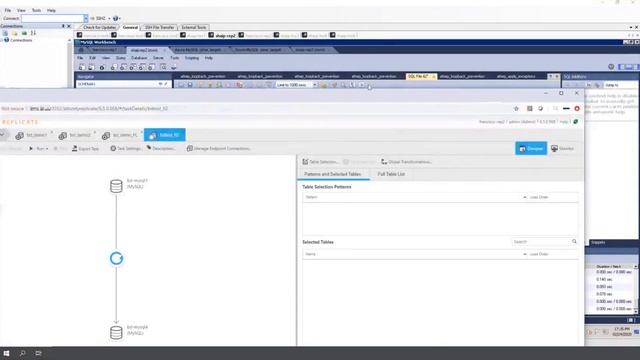The height and width of the screenshot is (360, 640).
Task: Switch to the General tab
Action: pos(130,27)
